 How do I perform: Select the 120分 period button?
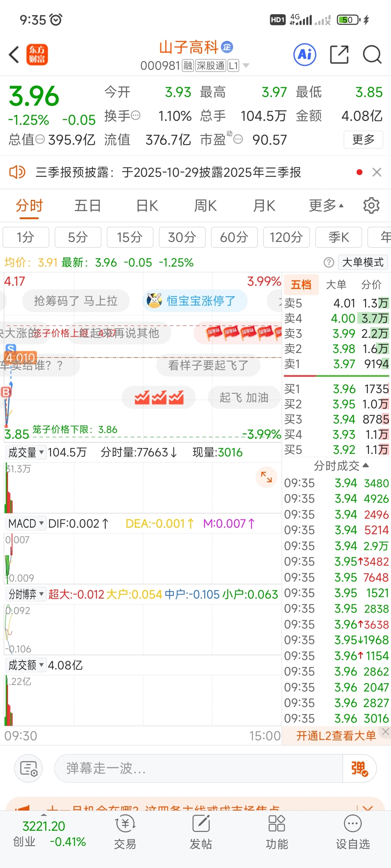click(x=286, y=237)
